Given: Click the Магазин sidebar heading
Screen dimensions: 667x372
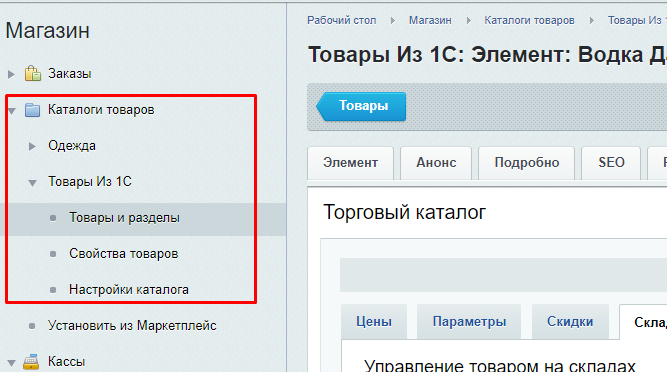Looking at the screenshot, I should (x=47, y=31).
